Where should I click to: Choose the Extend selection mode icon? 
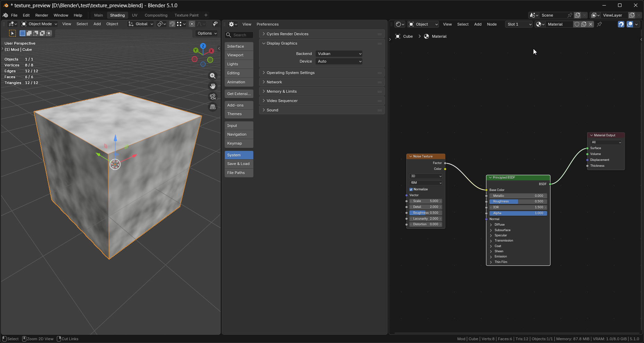[x=29, y=33]
